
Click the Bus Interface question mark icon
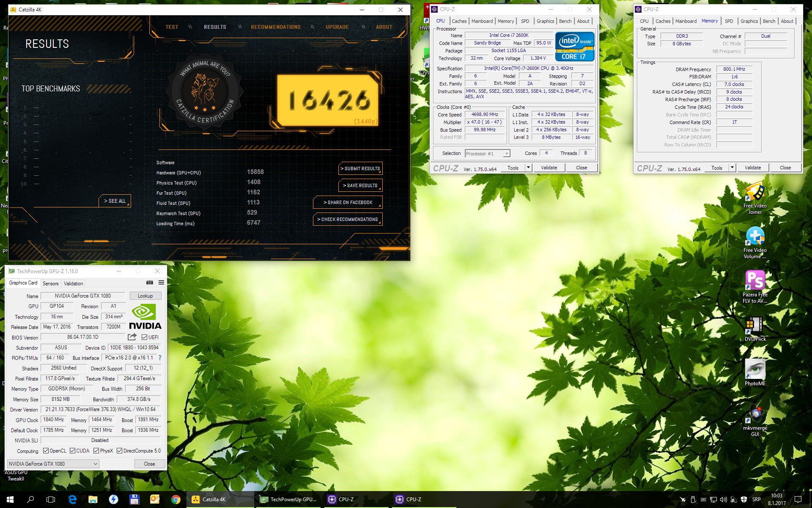tap(160, 358)
